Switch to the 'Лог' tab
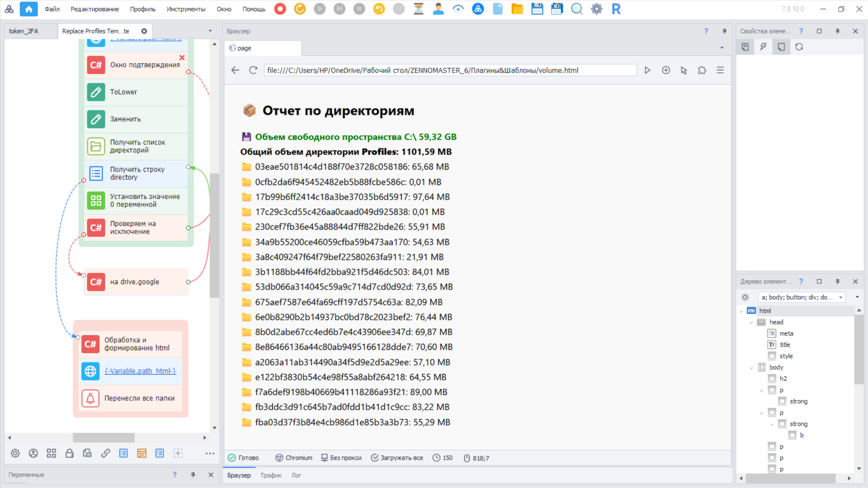The height and width of the screenshot is (488, 868). pos(296,475)
